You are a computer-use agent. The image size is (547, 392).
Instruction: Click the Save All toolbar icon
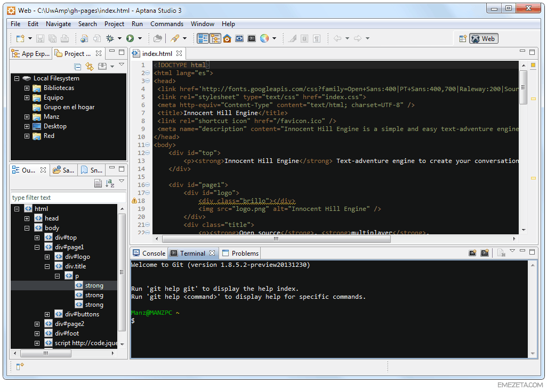tap(53, 38)
